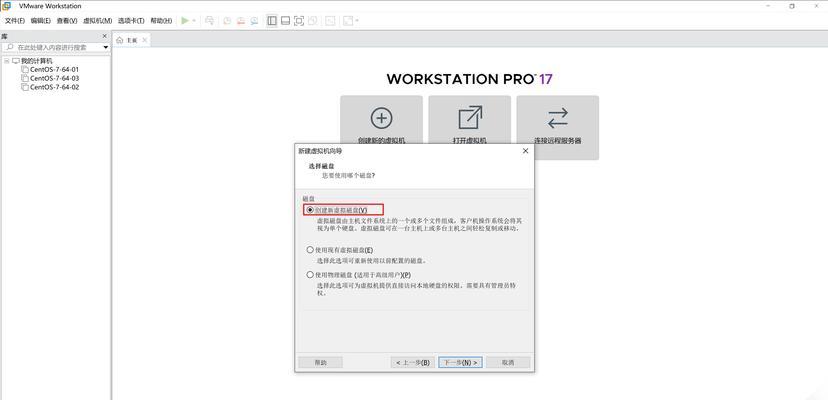Click the take snapshot toolbar icon
The image size is (828, 400).
pos(228,21)
